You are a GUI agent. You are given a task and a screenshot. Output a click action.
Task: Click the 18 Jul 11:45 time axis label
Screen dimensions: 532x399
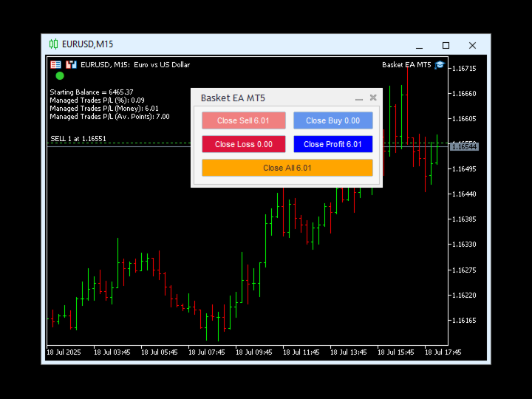tap(301, 352)
